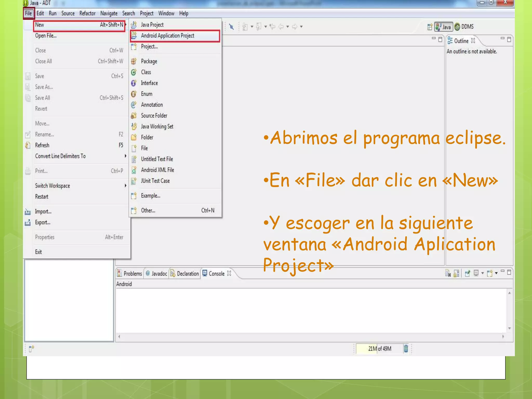Click the Android XML File icon
This screenshot has width=532, height=399.
134,170
